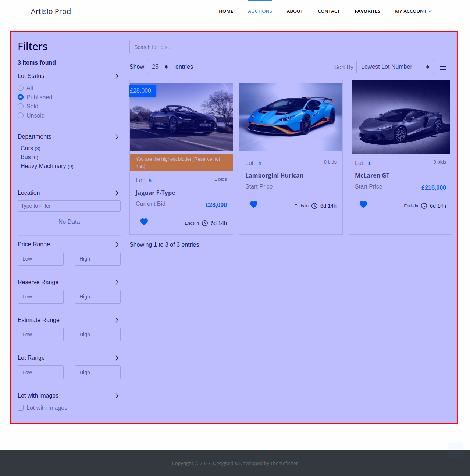
Task: Open Lamborgini Hurican lot title
Action: (274, 176)
